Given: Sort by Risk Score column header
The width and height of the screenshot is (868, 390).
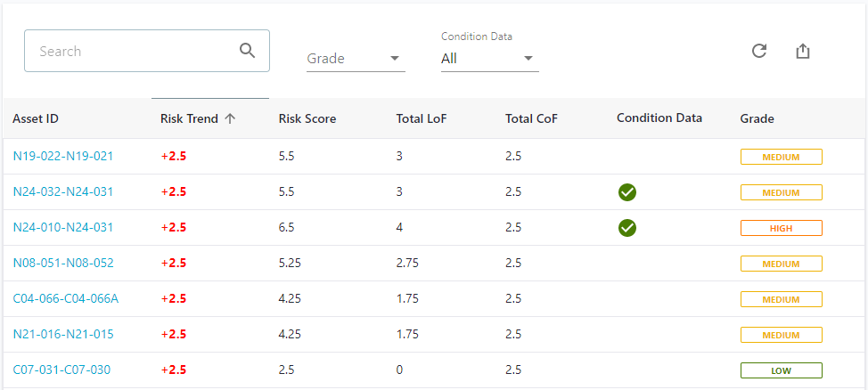Looking at the screenshot, I should point(307,118).
